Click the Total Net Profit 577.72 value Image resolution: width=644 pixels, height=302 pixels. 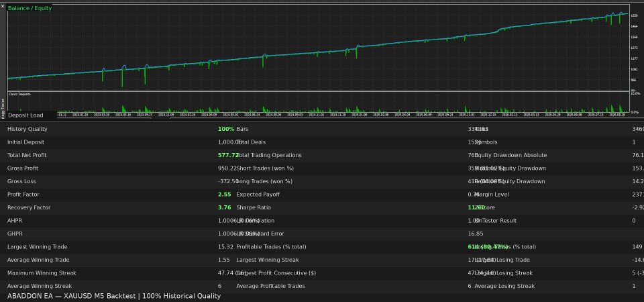[228, 155]
